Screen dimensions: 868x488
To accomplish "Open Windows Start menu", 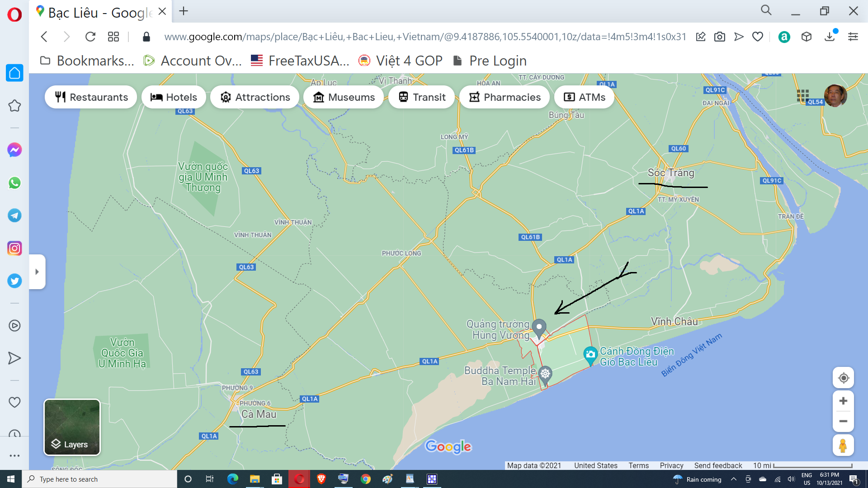I will [11, 479].
